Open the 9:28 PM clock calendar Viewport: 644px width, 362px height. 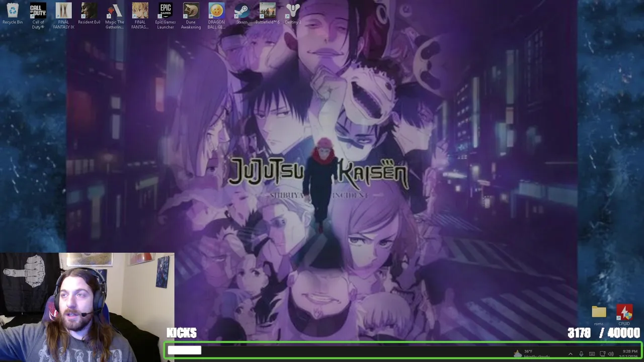(x=629, y=354)
